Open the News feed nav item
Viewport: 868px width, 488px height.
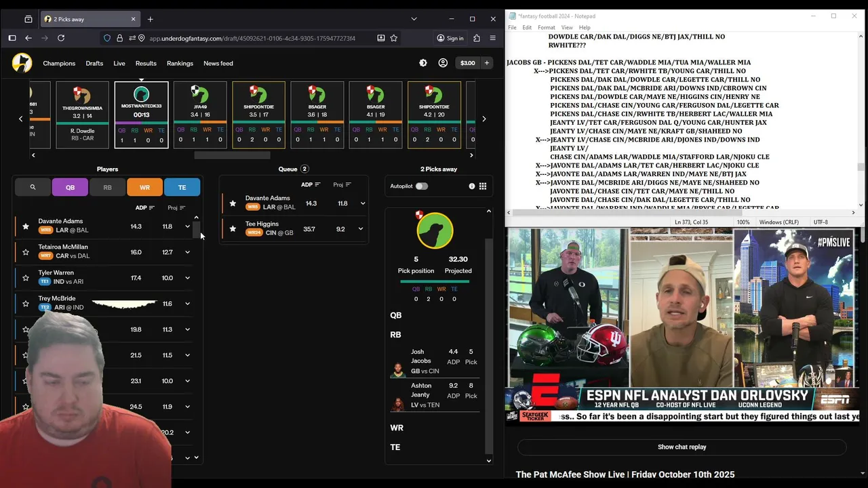point(218,63)
